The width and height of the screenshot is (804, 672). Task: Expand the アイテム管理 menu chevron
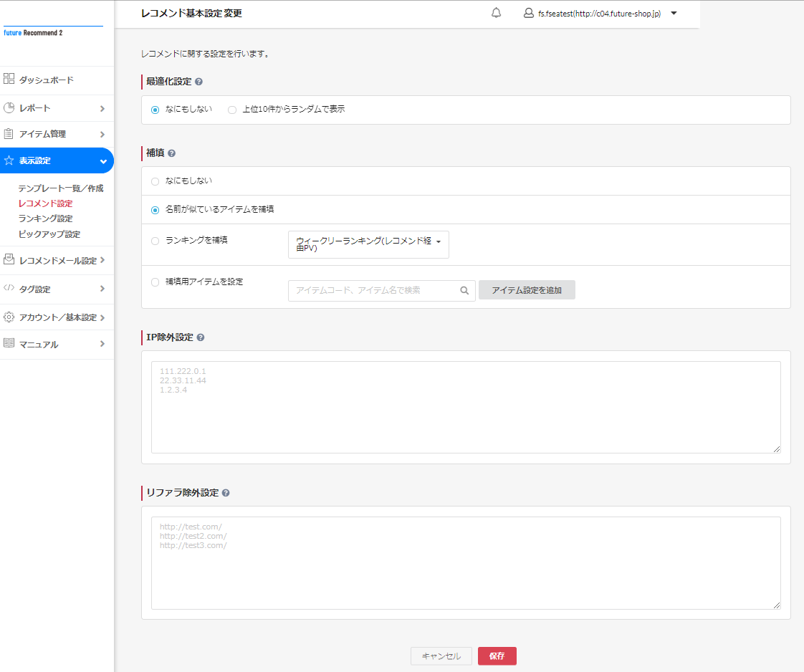click(x=102, y=134)
